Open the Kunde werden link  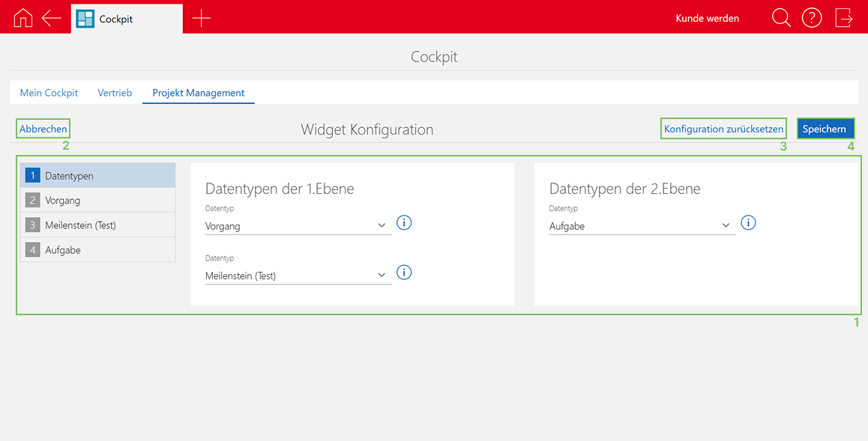(x=707, y=17)
